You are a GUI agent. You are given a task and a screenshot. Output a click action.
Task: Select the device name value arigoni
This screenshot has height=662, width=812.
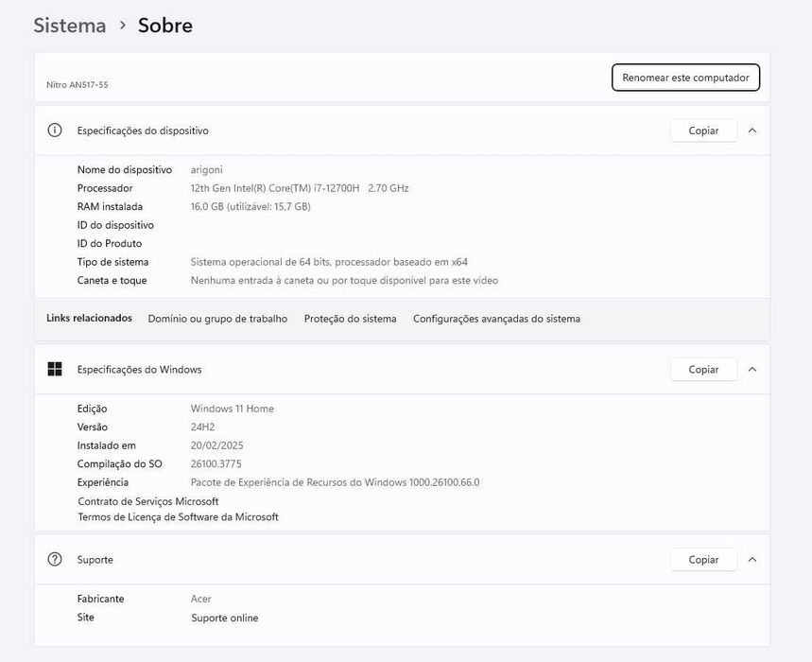pos(207,170)
